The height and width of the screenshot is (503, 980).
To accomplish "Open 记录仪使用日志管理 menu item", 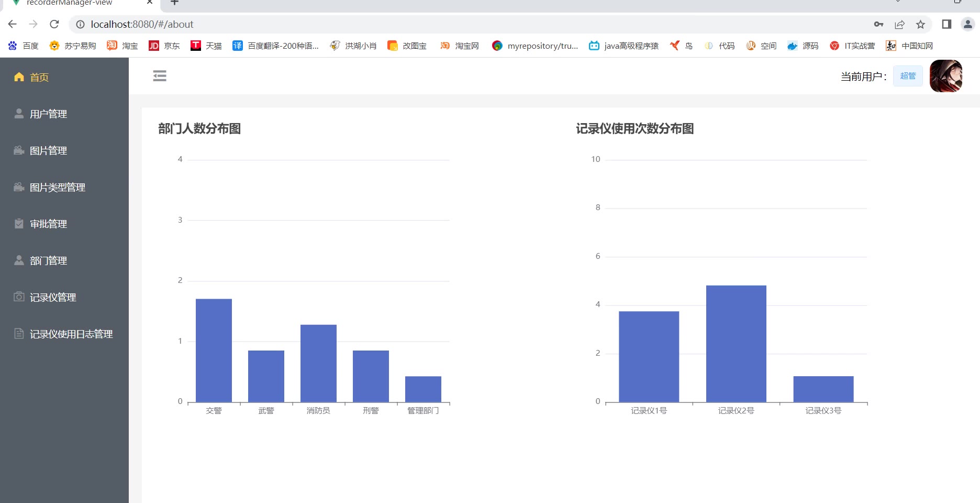I will (64, 334).
